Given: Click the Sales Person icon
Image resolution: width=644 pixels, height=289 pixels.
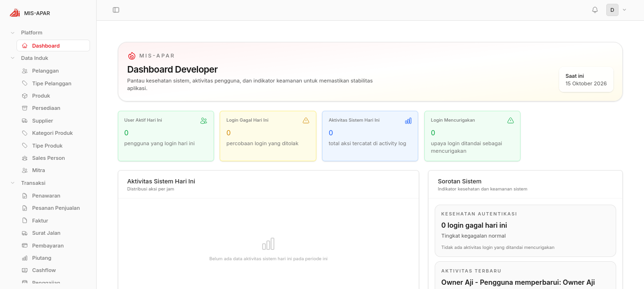Looking at the screenshot, I should click(x=25, y=158).
